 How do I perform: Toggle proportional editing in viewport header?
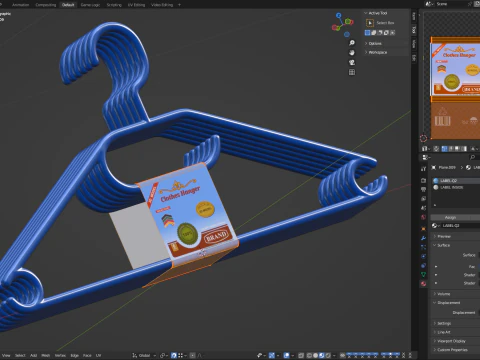pyautogui.click(x=193, y=355)
